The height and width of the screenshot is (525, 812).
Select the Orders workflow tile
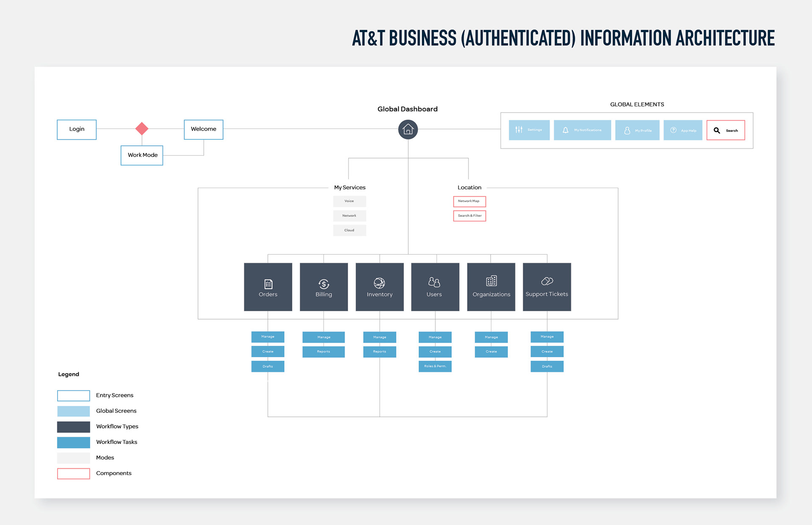coord(268,287)
